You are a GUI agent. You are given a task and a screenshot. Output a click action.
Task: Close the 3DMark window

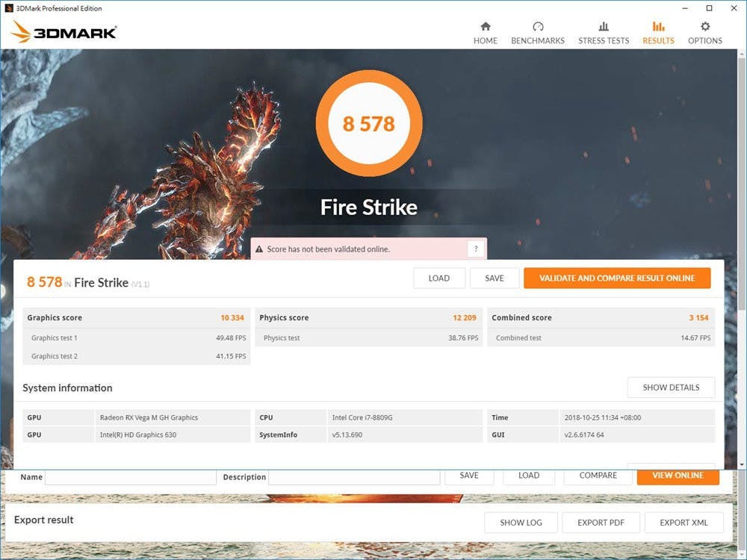click(x=734, y=8)
